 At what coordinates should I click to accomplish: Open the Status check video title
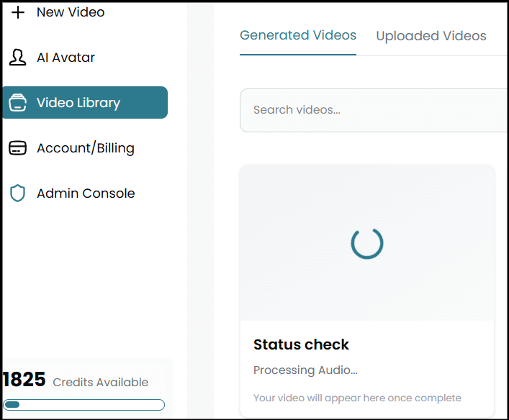(301, 344)
